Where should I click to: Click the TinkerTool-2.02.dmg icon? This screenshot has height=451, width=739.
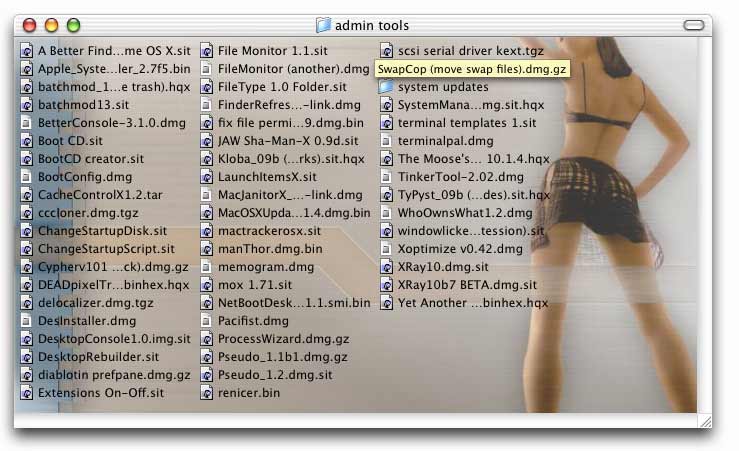click(386, 177)
